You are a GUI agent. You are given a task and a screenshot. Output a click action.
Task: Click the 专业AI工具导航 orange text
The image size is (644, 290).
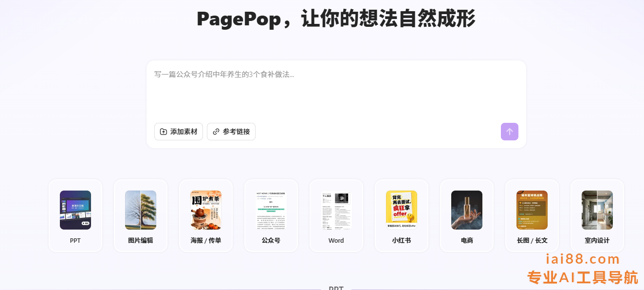coord(582,277)
